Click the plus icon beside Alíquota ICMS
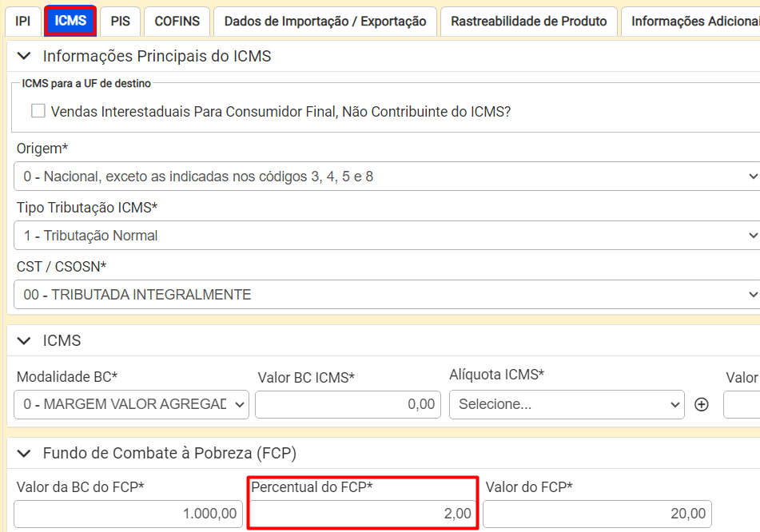The image size is (760, 532). (x=702, y=404)
